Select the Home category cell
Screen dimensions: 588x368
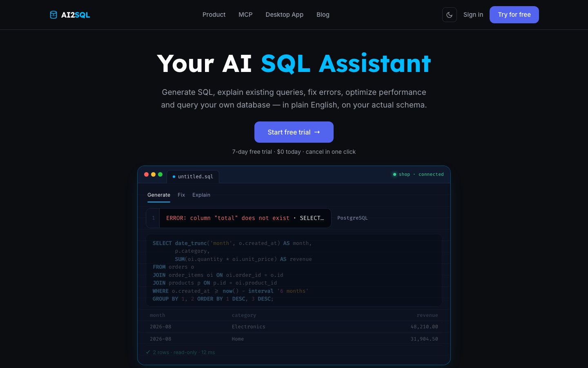(x=238, y=339)
